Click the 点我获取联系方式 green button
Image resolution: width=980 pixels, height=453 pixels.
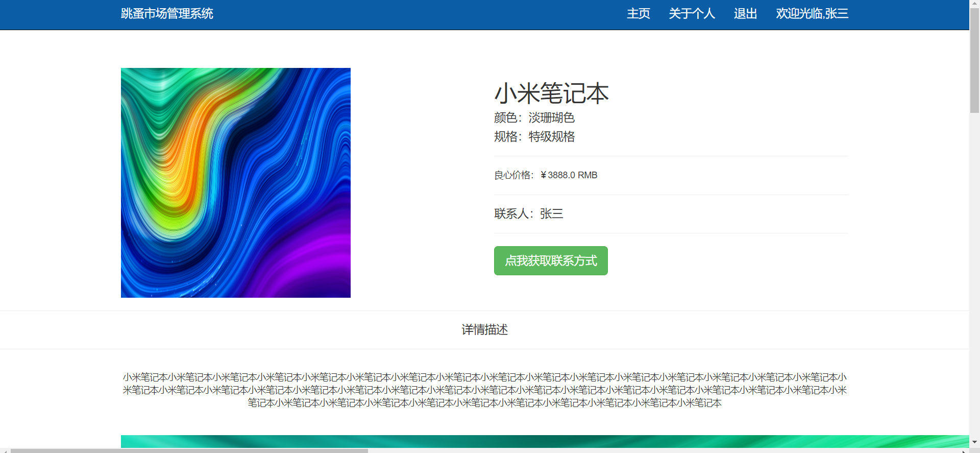(551, 260)
